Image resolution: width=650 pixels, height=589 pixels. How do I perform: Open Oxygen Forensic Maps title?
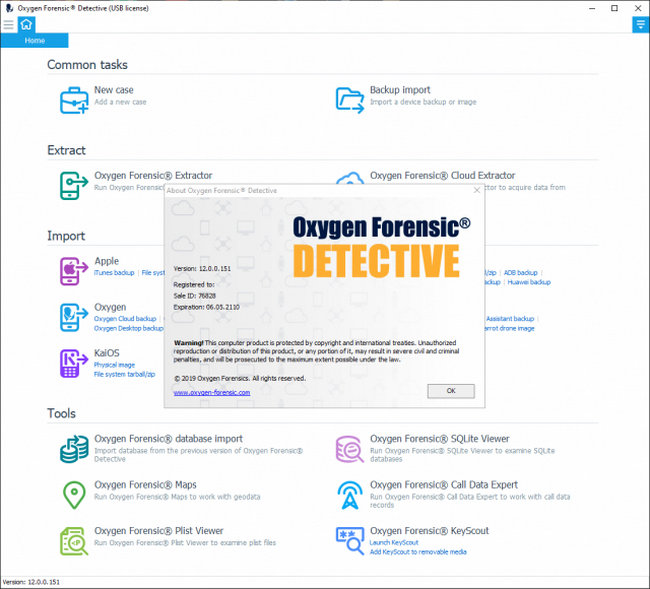tap(145, 485)
